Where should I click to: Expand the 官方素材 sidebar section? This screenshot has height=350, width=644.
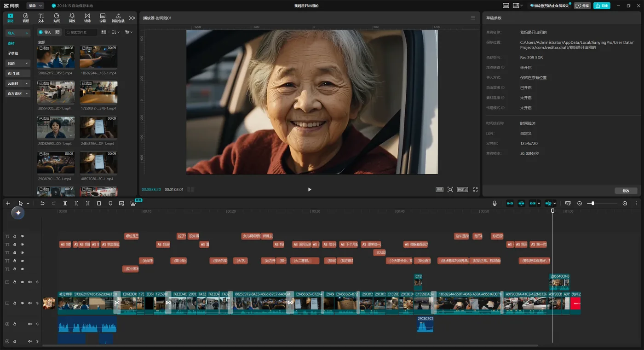(17, 93)
